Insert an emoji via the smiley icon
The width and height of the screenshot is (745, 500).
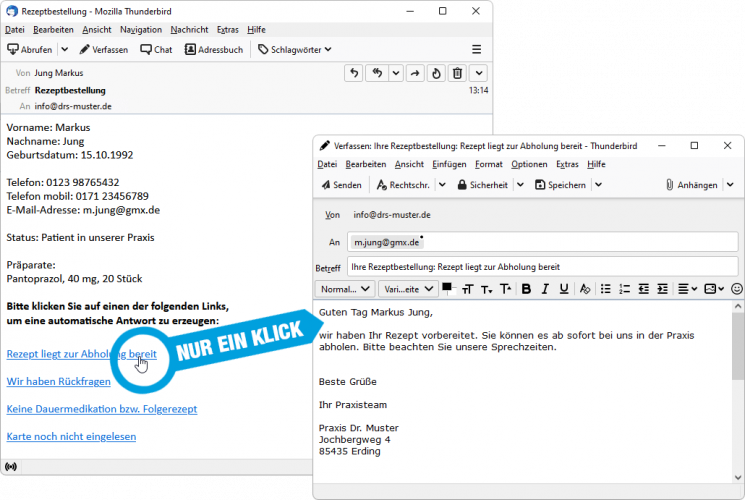tap(737, 289)
